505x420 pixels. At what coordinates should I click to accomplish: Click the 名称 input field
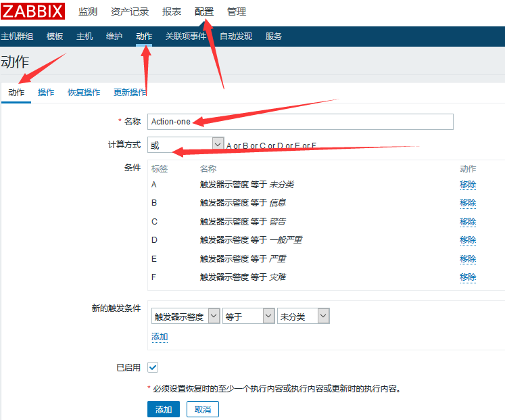click(x=300, y=121)
